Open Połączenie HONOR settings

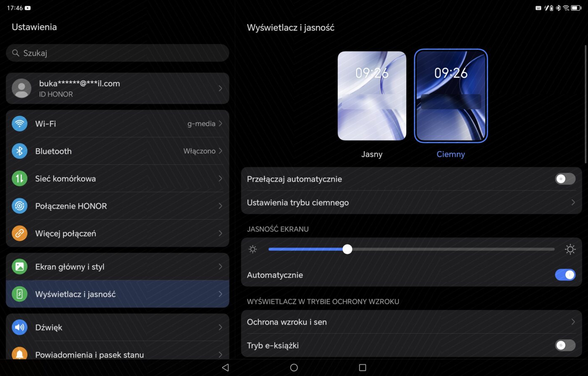tap(118, 206)
